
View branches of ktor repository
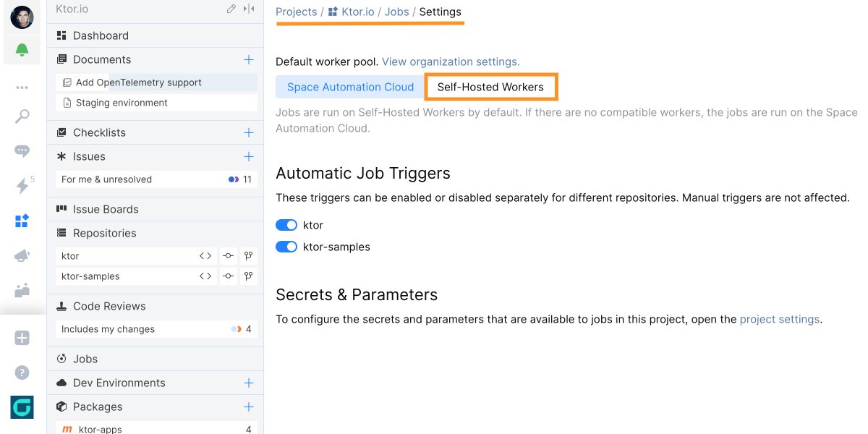point(249,256)
